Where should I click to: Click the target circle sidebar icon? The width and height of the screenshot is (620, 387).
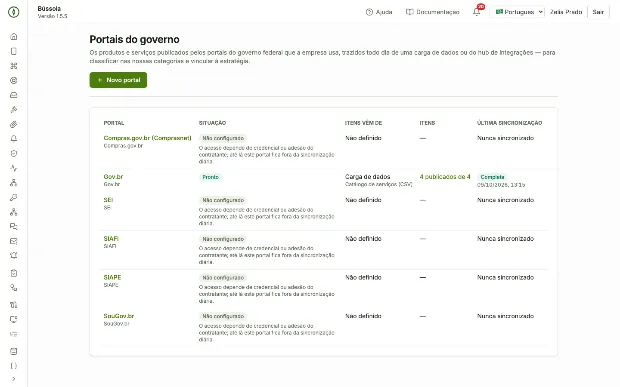click(x=14, y=81)
